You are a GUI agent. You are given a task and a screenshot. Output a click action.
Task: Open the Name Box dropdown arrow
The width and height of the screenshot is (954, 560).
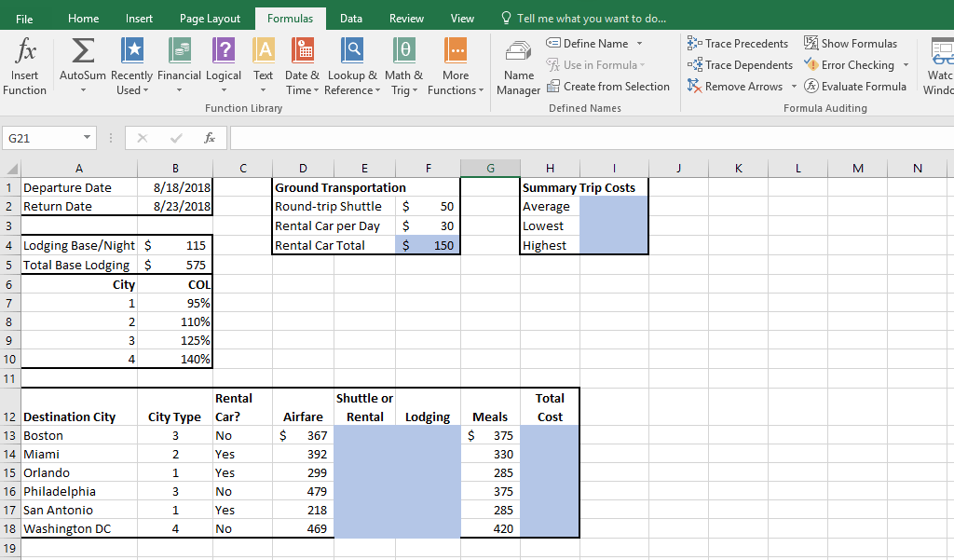click(87, 138)
